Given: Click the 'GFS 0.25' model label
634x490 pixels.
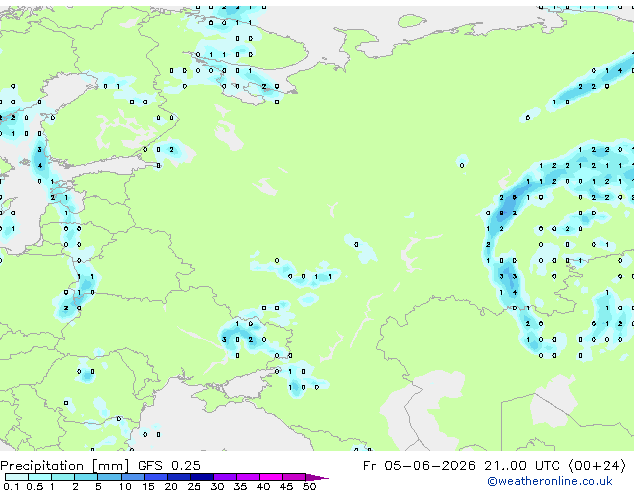Looking at the screenshot, I should (169, 466).
